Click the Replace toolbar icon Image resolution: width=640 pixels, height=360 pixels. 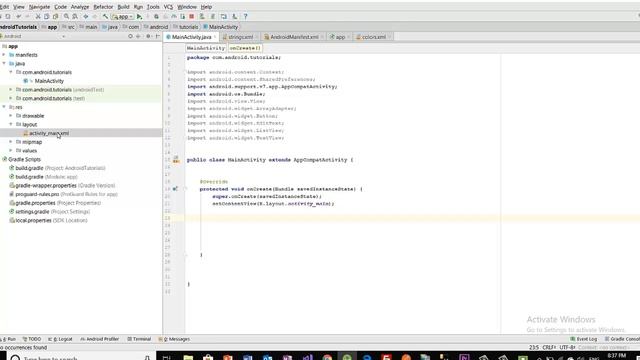point(75,17)
